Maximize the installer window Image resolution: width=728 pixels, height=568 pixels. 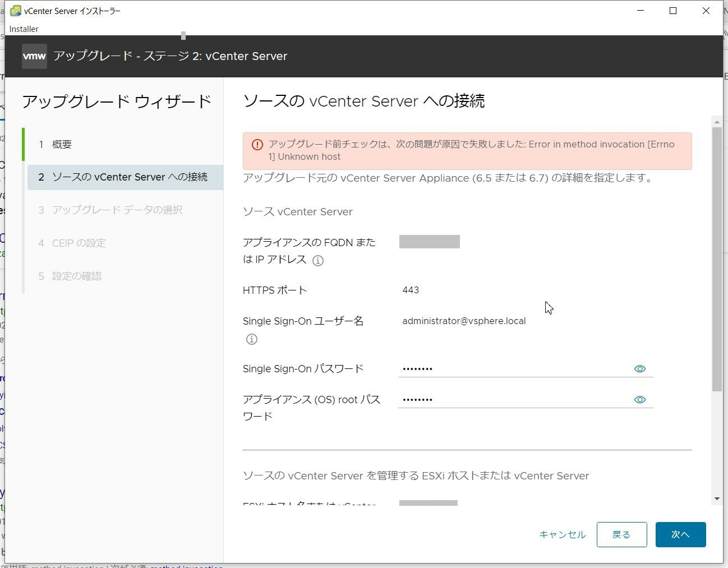pos(673,11)
